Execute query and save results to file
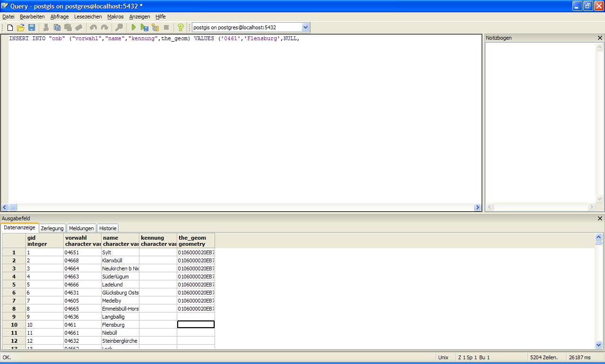This screenshot has width=605, height=364. point(145,27)
